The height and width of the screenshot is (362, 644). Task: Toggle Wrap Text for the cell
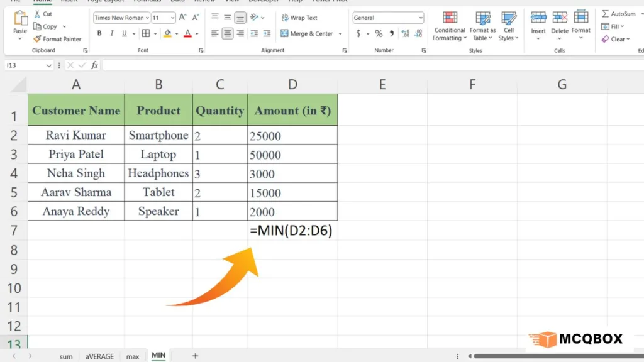[299, 18]
